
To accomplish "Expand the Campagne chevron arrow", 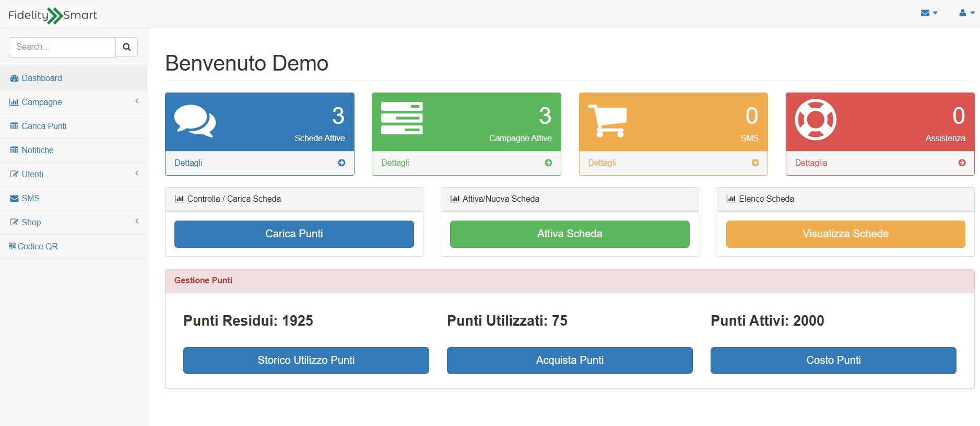I will pyautogui.click(x=137, y=101).
